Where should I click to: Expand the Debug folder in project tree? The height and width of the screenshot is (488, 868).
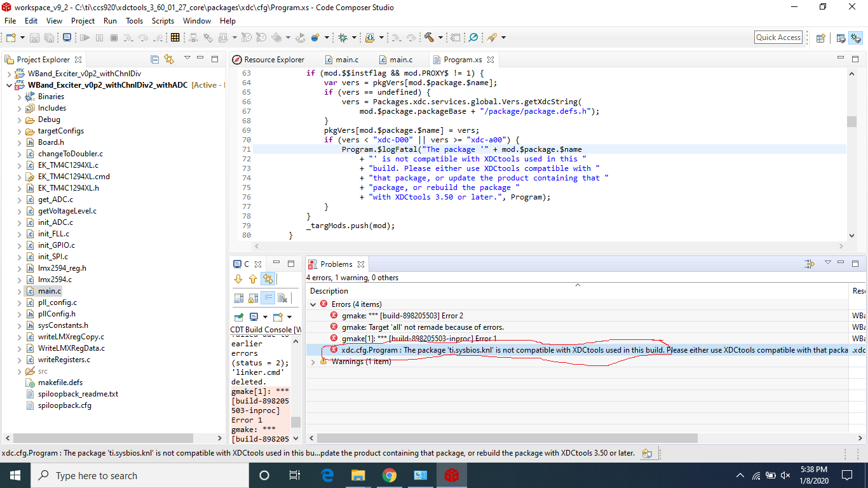(19, 119)
